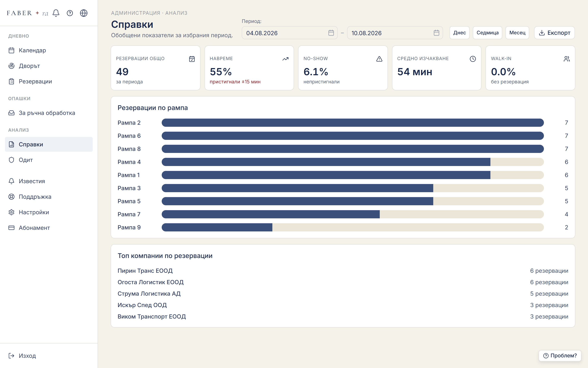Viewport: 588px width, 368px height.
Task: Select the Виком Транспорт ЕООД row
Action: click(343, 317)
